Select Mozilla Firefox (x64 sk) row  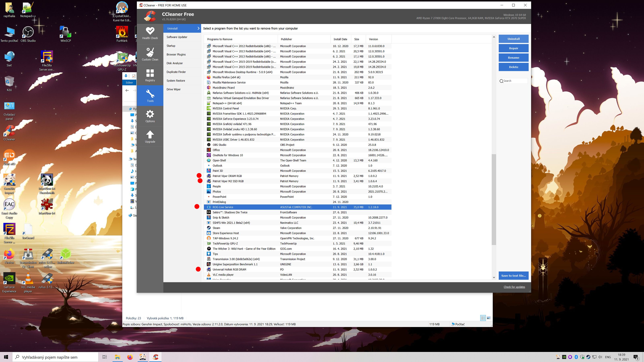[298, 77]
